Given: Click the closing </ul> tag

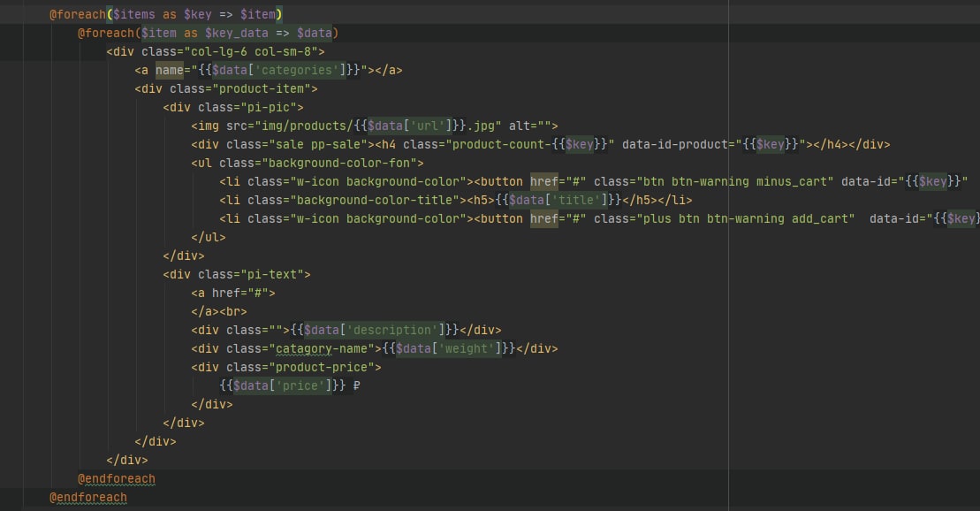Looking at the screenshot, I should coord(209,237).
